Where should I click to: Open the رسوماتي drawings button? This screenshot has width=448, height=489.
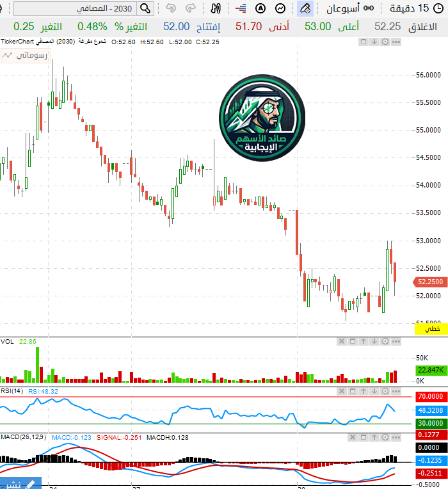(x=26, y=56)
